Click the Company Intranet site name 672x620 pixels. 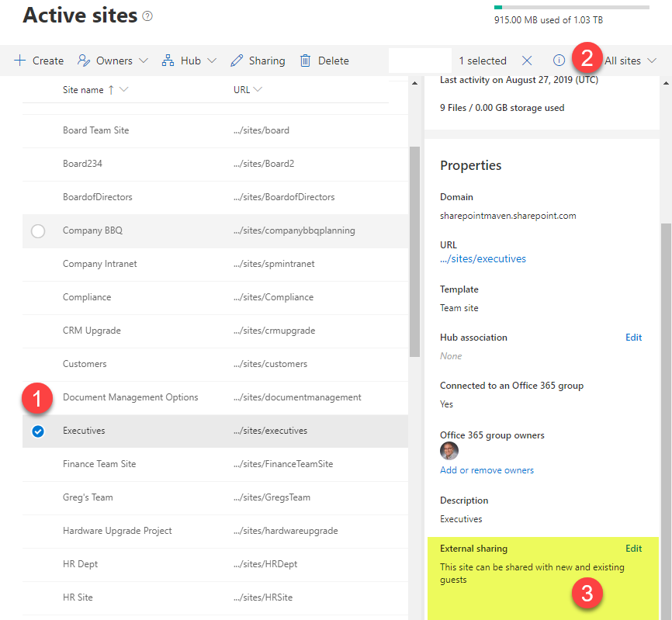[99, 264]
